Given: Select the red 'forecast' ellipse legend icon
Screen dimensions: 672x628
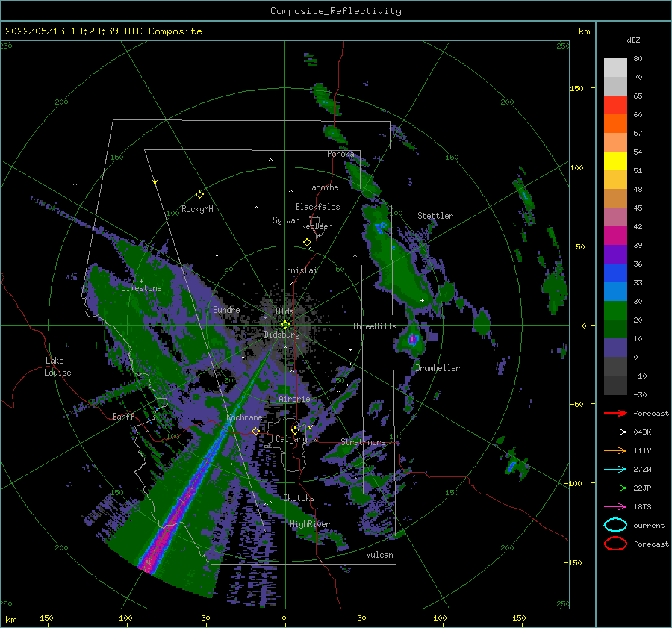Looking at the screenshot, I should pos(615,544).
